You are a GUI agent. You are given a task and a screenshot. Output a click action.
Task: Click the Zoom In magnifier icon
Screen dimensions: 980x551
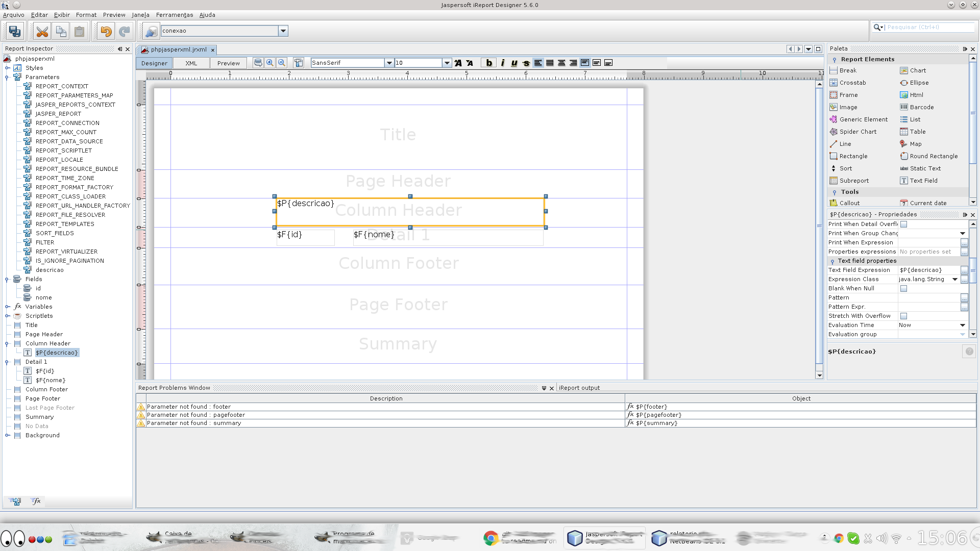tap(270, 63)
